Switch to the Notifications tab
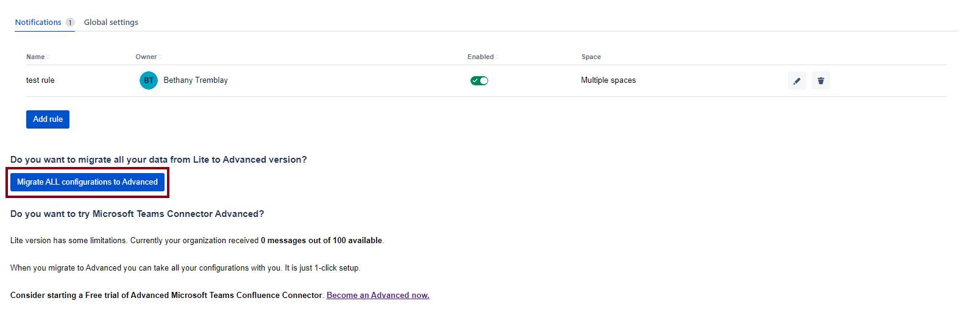The height and width of the screenshot is (312, 980). (x=38, y=23)
